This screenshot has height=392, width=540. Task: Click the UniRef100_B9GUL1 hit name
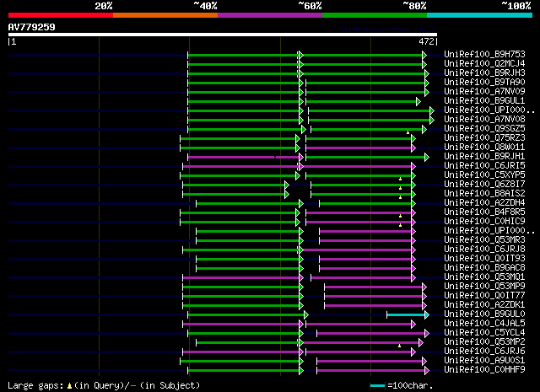tap(484, 101)
